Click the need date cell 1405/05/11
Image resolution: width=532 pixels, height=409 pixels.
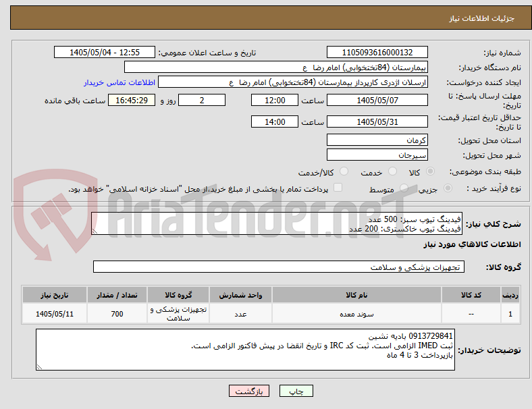click(x=55, y=314)
